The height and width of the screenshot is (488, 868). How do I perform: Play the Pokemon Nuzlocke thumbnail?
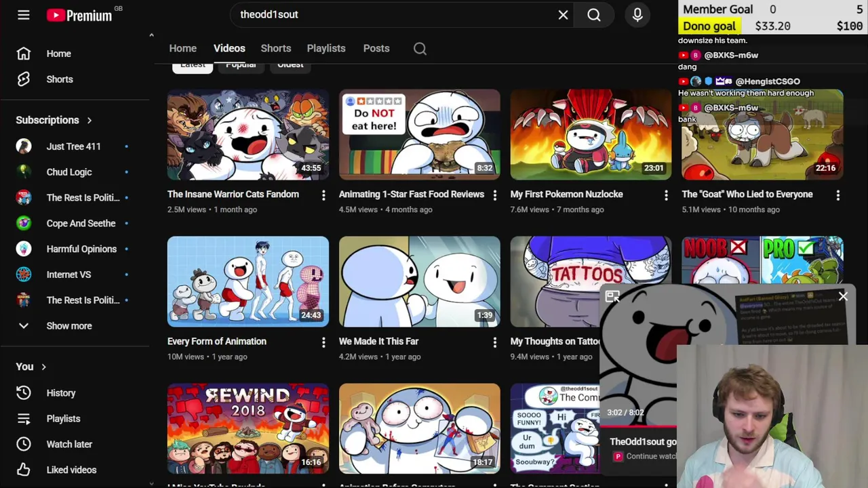pyautogui.click(x=591, y=135)
